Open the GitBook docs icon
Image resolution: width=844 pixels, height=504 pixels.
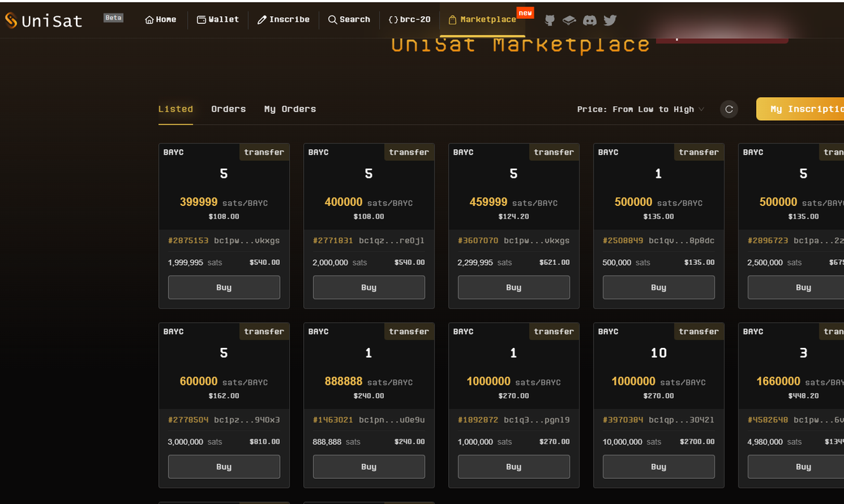(x=569, y=20)
